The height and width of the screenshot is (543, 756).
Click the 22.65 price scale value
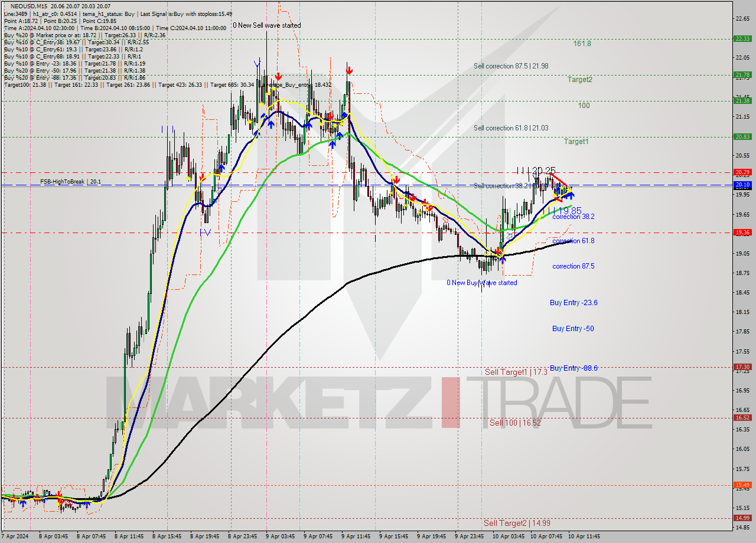744,19
